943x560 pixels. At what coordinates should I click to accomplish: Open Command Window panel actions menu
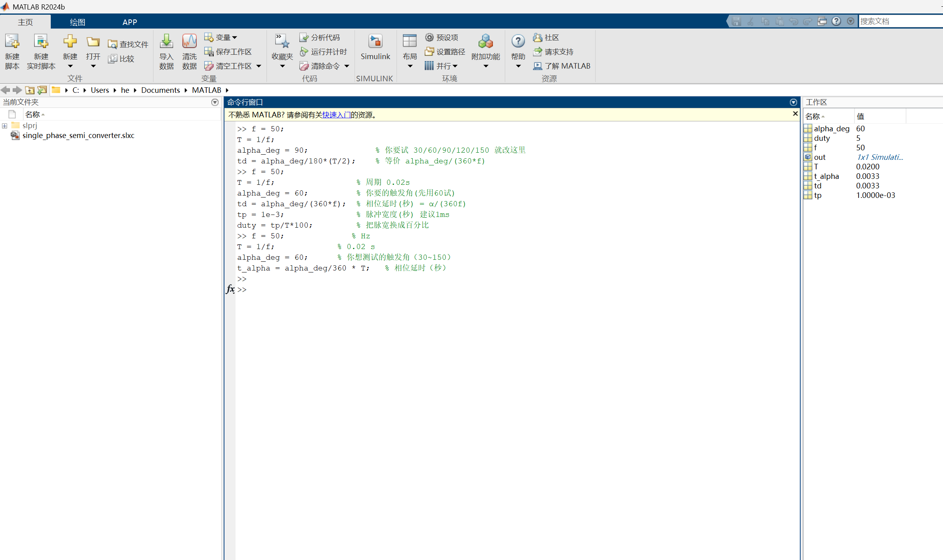793,102
